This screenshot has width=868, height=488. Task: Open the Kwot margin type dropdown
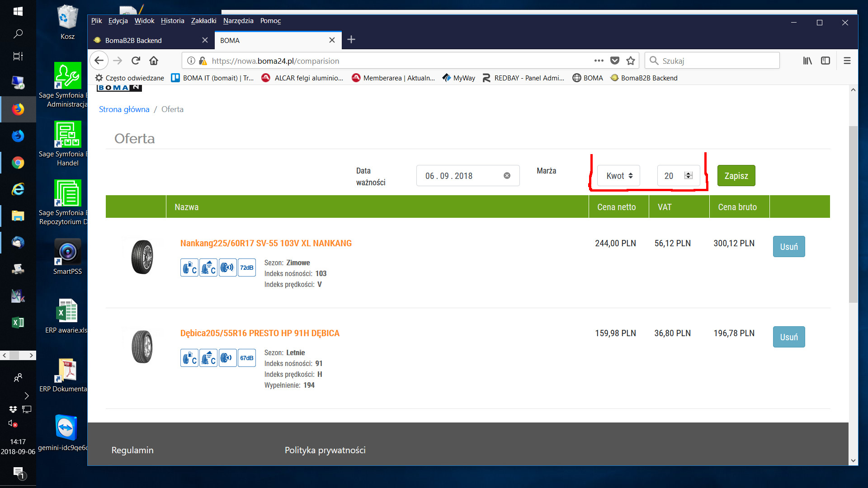pyautogui.click(x=618, y=176)
